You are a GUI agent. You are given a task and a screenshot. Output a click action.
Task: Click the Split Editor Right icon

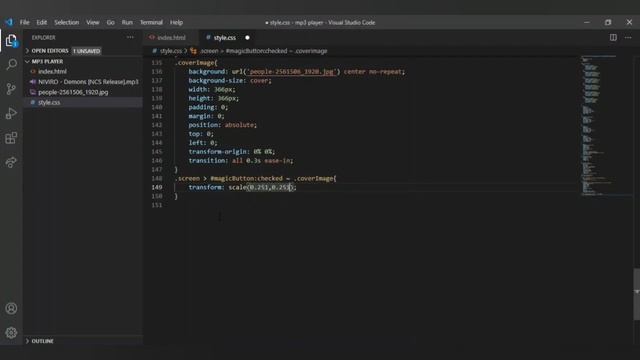(x=613, y=37)
